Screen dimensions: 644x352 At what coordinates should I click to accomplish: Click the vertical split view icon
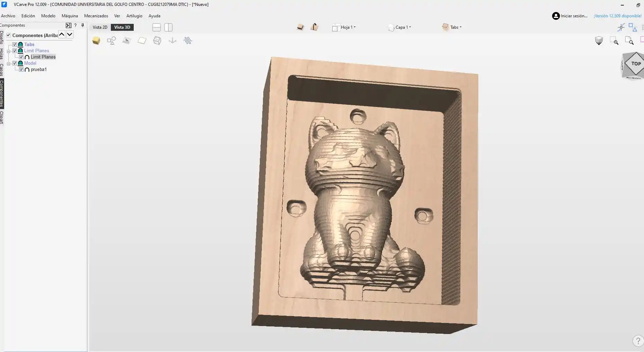[168, 27]
